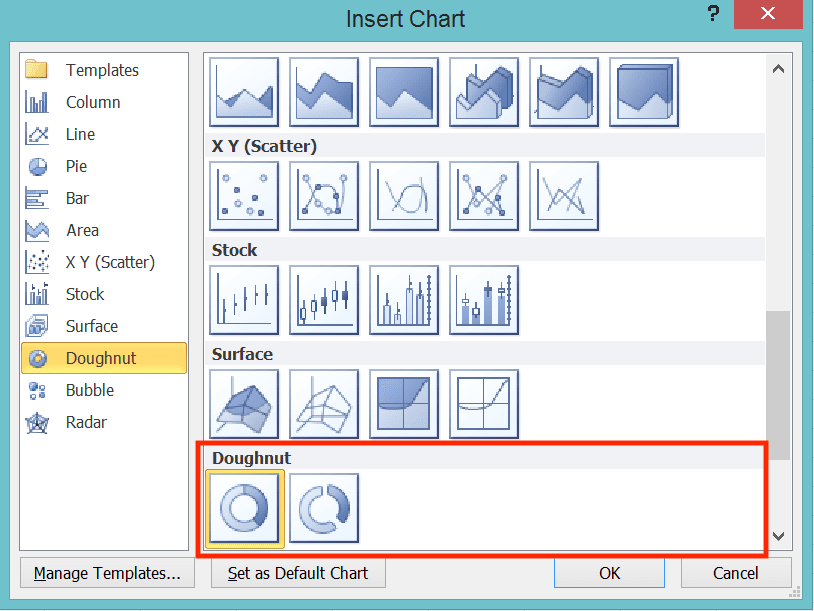Screen dimensions: 814x611
Task: Choose the 100% Stacked Area chart thumbnail
Action: (x=404, y=92)
